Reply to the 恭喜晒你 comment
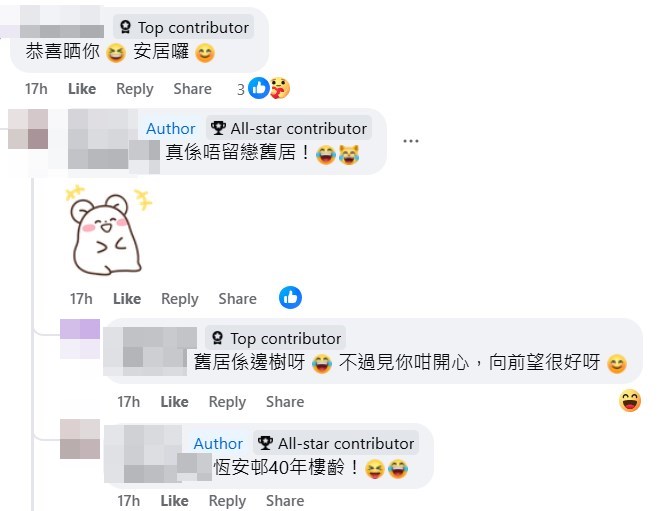Image resolution: width=664 pixels, height=511 pixels. [135, 89]
